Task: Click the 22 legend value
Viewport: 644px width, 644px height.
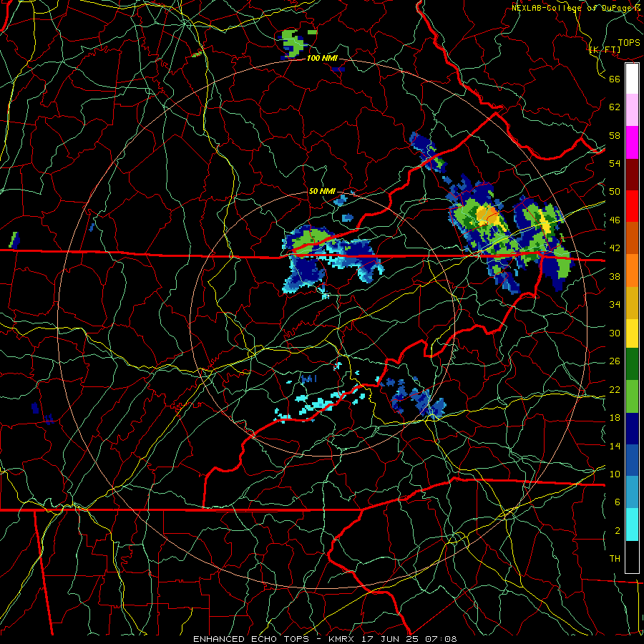Action: click(x=615, y=389)
